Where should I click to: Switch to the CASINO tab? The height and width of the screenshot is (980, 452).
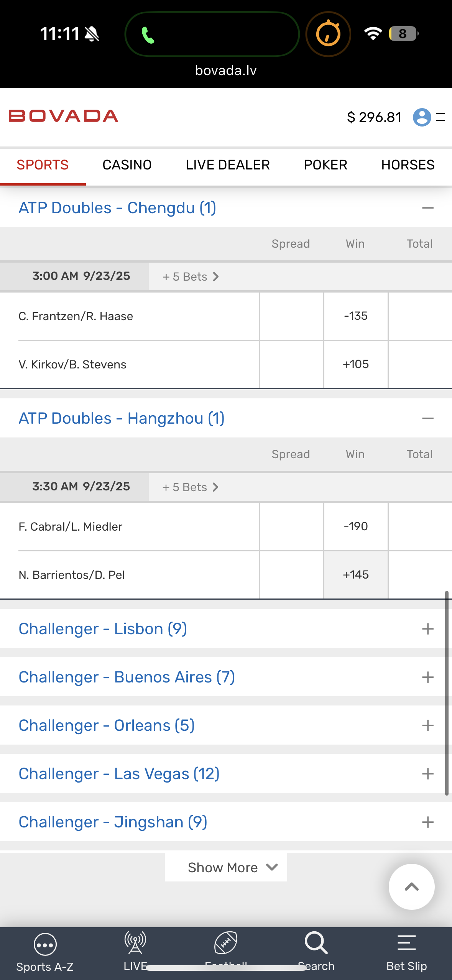pyautogui.click(x=127, y=165)
